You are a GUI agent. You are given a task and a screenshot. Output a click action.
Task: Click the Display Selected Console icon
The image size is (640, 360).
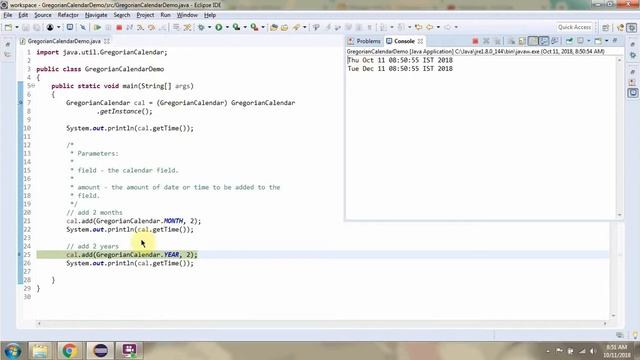[580, 41]
